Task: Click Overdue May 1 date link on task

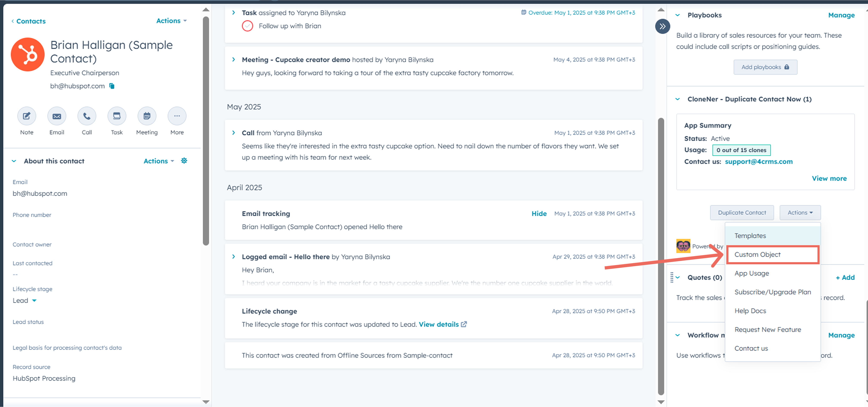Action: (581, 12)
